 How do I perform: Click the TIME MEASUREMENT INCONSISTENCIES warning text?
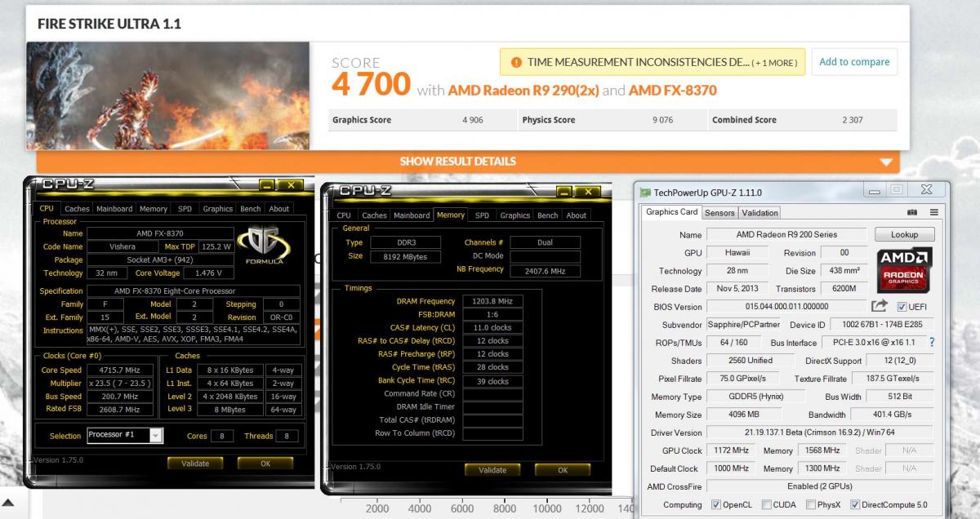tap(638, 62)
